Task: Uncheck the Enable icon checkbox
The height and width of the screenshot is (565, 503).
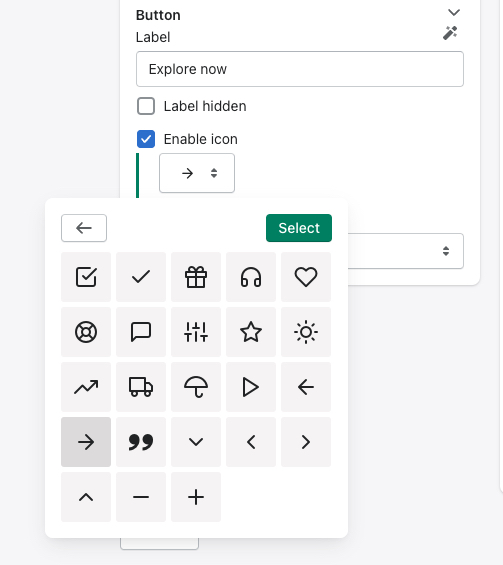Action: 146,139
